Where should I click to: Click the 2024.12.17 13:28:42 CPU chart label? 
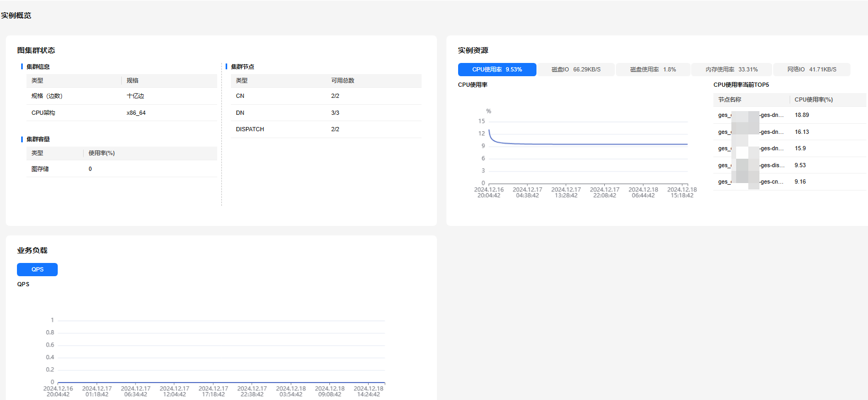point(566,193)
